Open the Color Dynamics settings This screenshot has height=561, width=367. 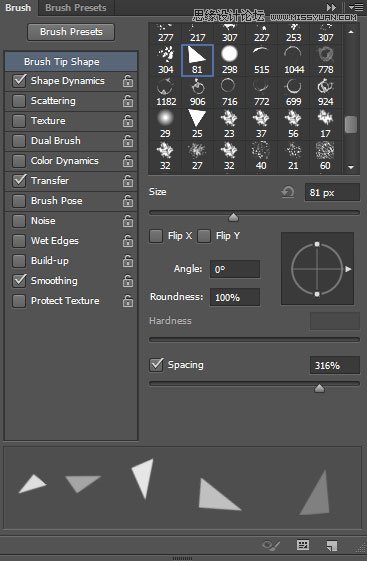pyautogui.click(x=64, y=161)
